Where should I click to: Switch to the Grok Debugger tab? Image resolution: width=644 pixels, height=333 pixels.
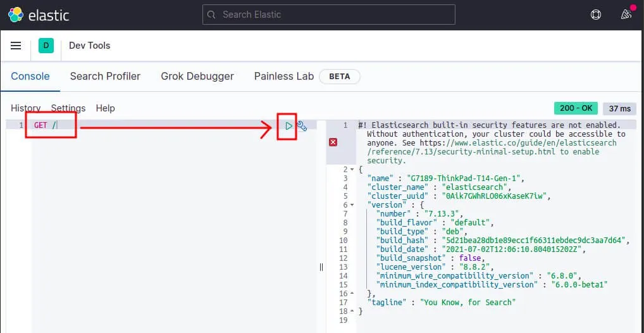197,76
